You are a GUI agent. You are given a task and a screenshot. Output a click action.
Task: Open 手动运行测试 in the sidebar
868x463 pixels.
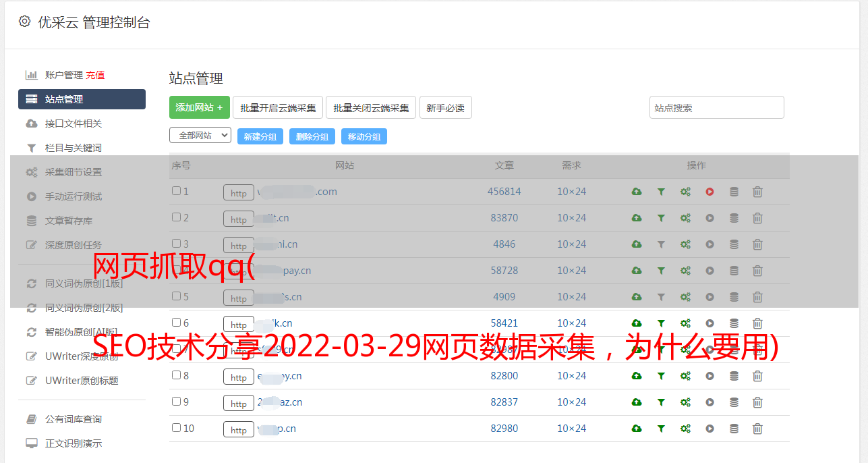(x=74, y=196)
